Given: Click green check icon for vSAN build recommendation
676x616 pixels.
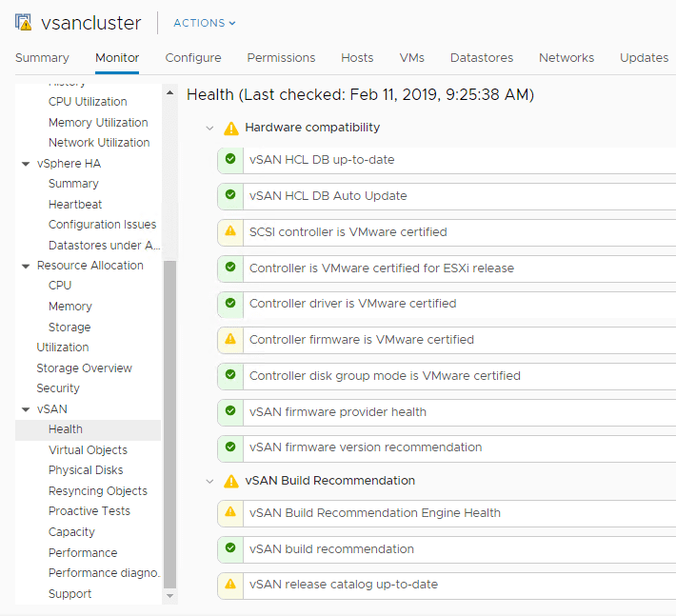Looking at the screenshot, I should tap(230, 547).
